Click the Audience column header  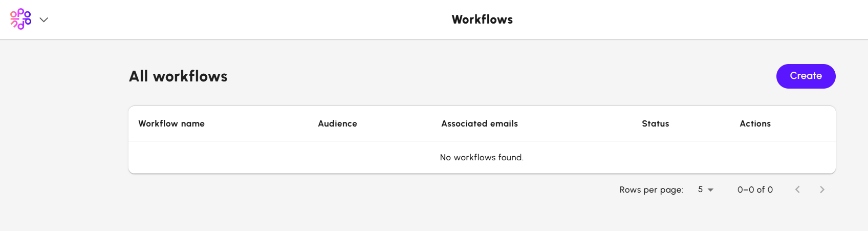[x=337, y=123]
